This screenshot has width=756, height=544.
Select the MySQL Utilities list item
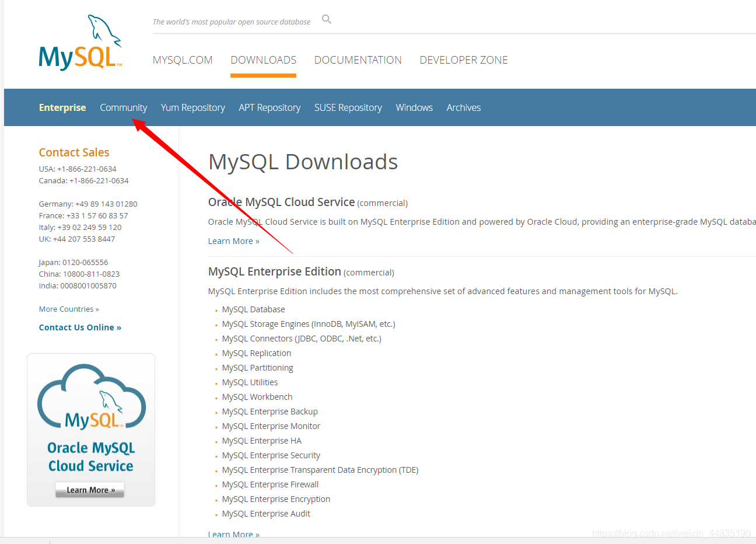click(250, 382)
